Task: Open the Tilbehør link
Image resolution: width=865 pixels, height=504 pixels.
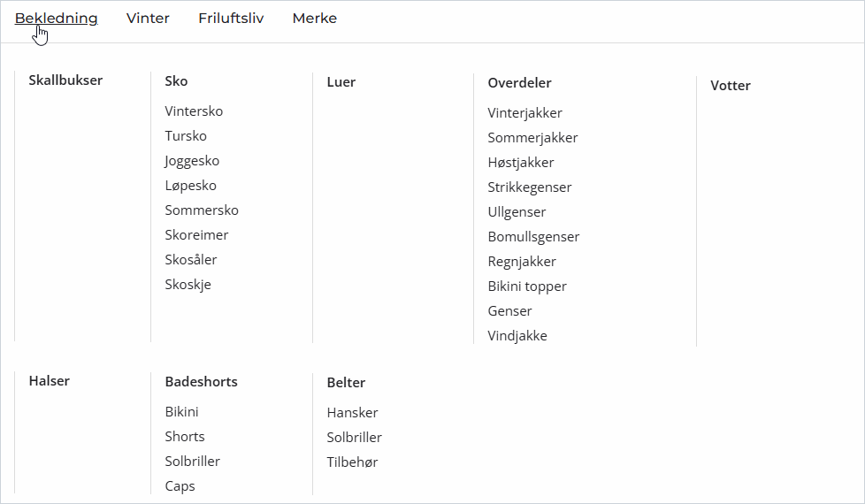Action: click(352, 462)
